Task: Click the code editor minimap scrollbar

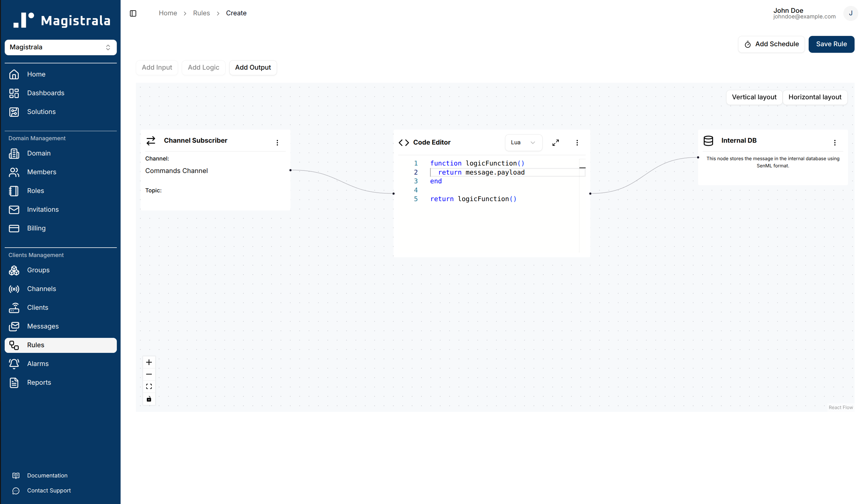Action: 582,206
